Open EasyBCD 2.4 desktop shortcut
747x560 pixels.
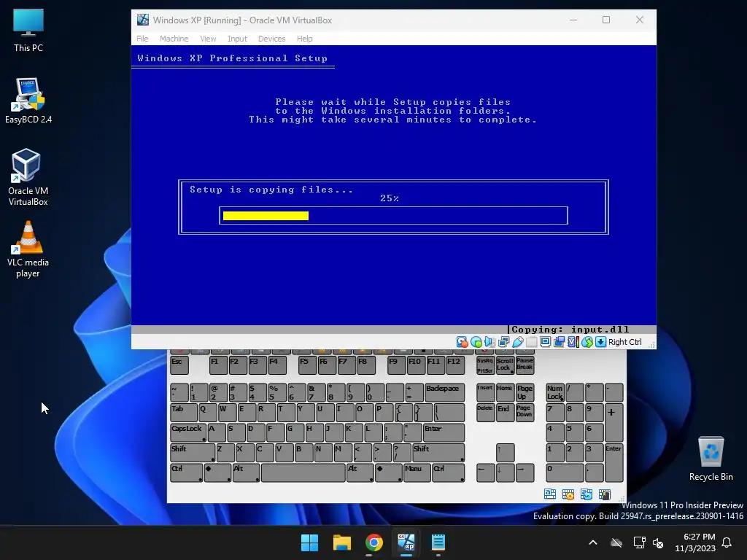pyautogui.click(x=28, y=101)
